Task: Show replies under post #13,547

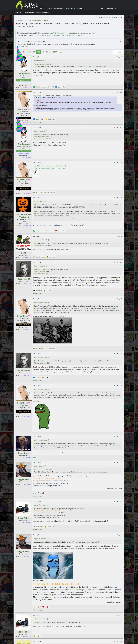Action: click(38, 294)
